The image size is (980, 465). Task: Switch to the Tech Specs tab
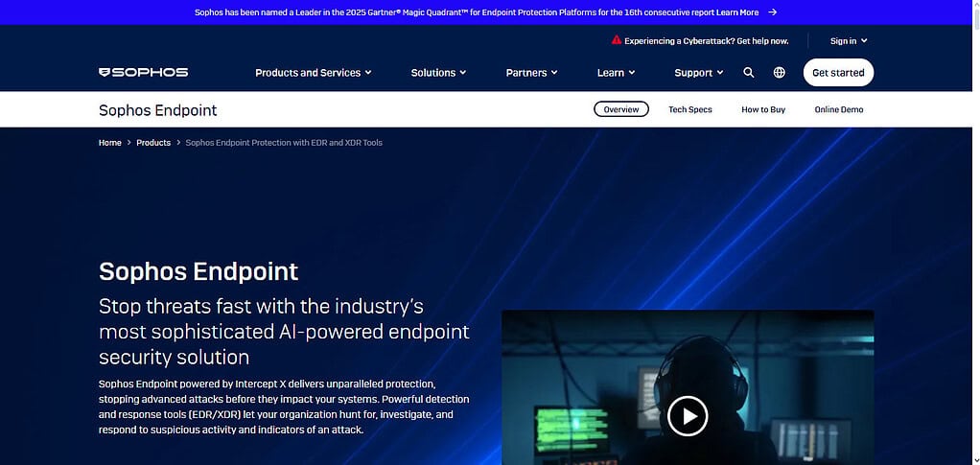click(690, 109)
